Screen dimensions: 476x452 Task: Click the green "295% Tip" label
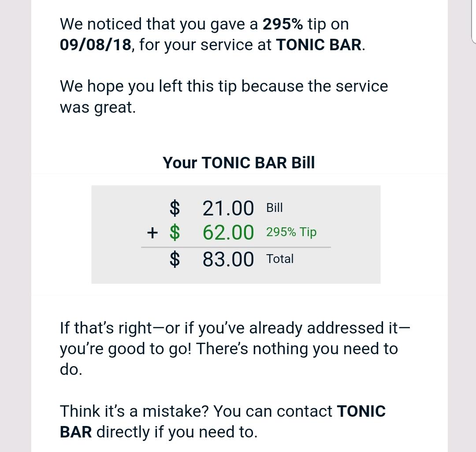click(291, 232)
